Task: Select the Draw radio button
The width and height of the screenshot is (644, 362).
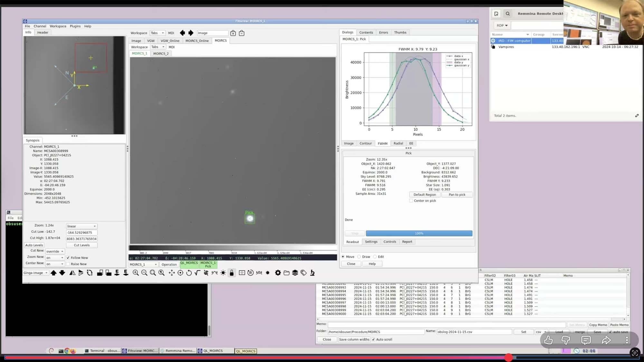Action: tap(359, 257)
